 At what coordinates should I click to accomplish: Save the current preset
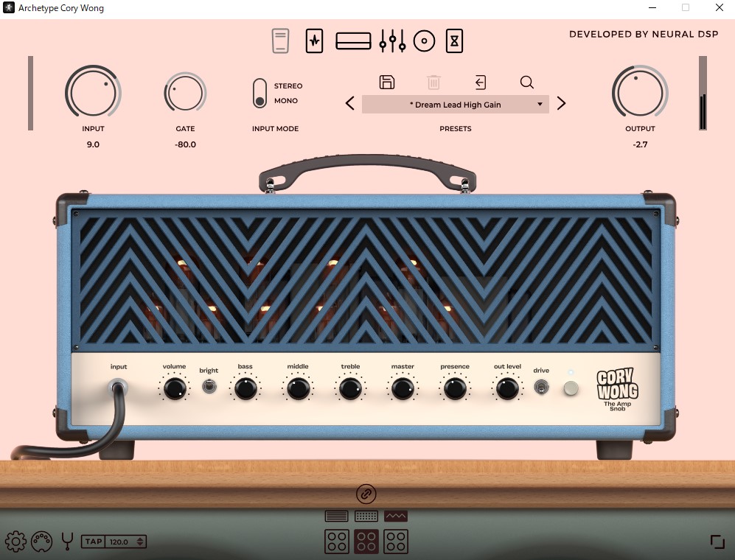(x=387, y=82)
